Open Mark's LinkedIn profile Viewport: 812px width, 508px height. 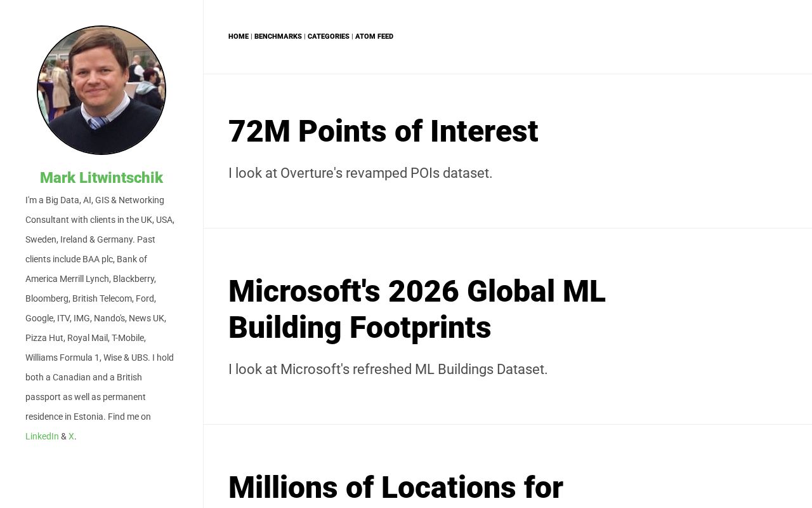point(41,436)
